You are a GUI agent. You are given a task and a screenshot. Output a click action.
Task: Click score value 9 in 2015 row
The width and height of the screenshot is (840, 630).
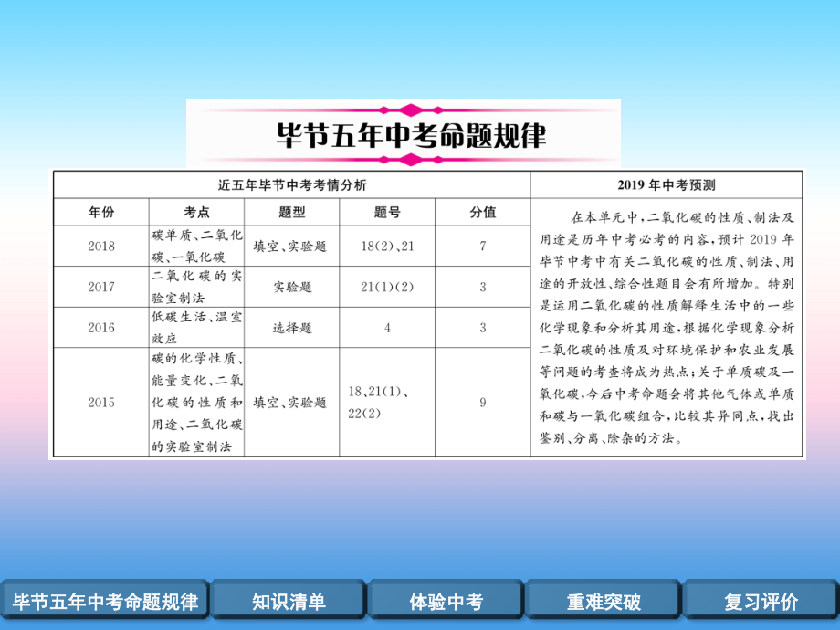483,403
